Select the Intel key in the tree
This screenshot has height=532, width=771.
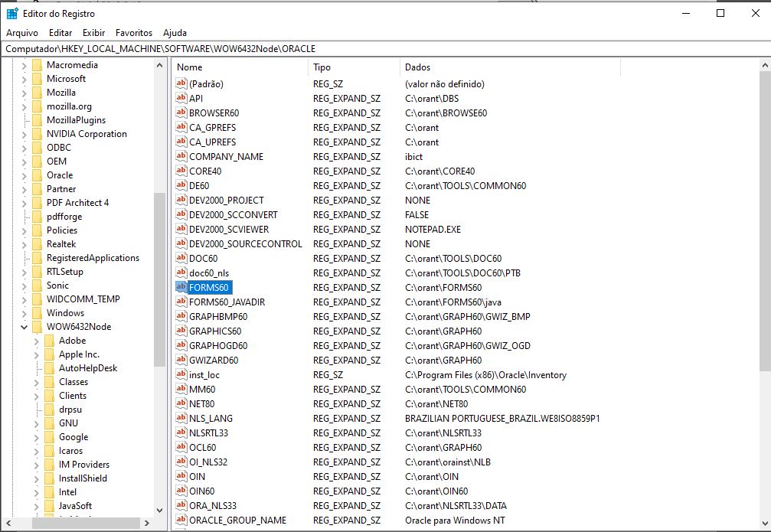point(67,492)
